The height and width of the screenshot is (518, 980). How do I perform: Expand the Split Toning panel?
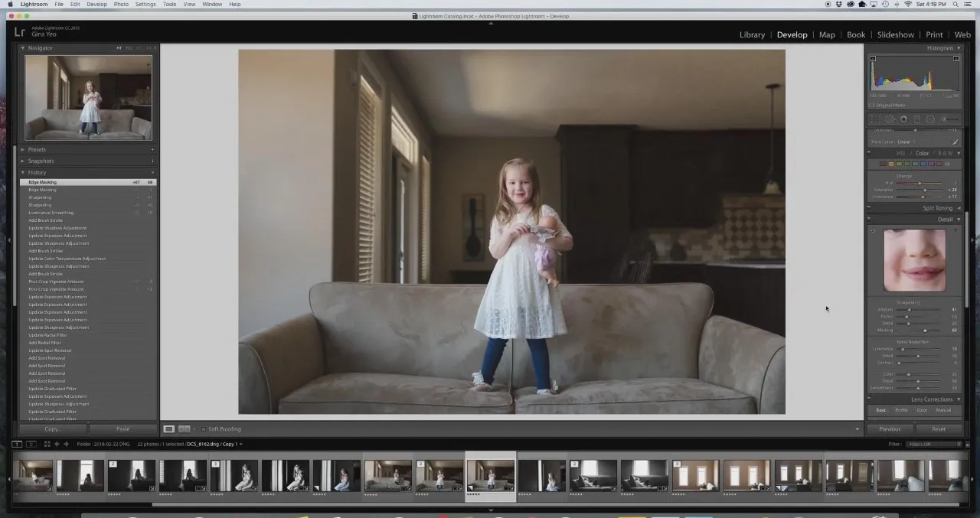[x=915, y=208]
